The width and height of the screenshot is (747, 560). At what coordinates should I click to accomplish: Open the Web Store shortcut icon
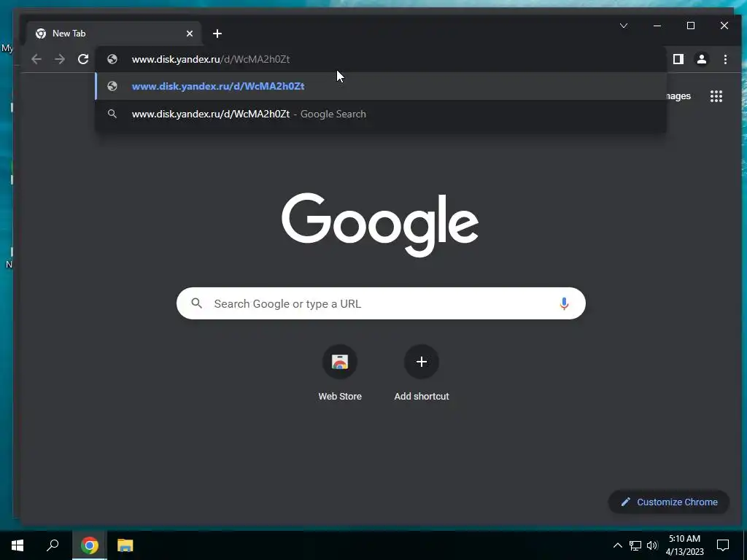point(340,362)
